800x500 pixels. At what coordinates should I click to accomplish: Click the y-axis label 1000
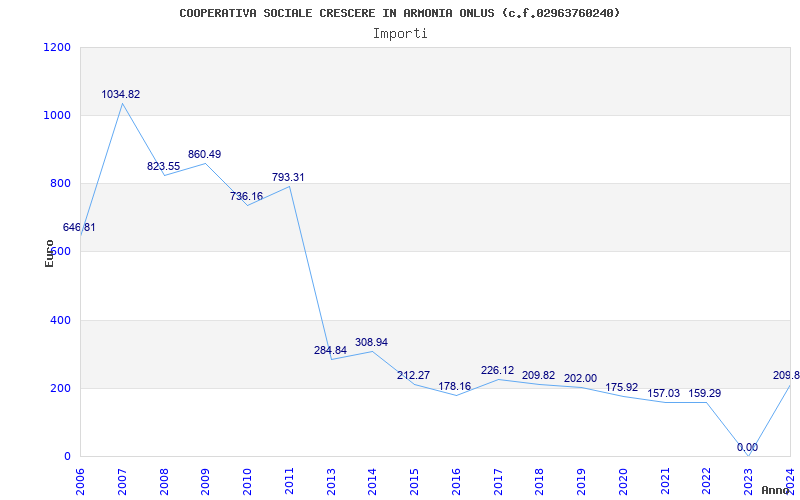[x=57, y=115]
